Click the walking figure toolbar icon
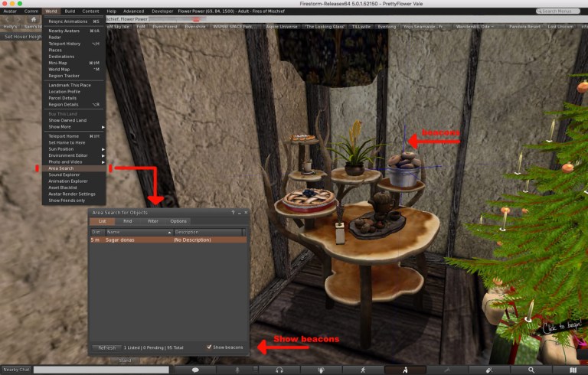Viewport: 588px width, 375px height. pyautogui.click(x=363, y=370)
